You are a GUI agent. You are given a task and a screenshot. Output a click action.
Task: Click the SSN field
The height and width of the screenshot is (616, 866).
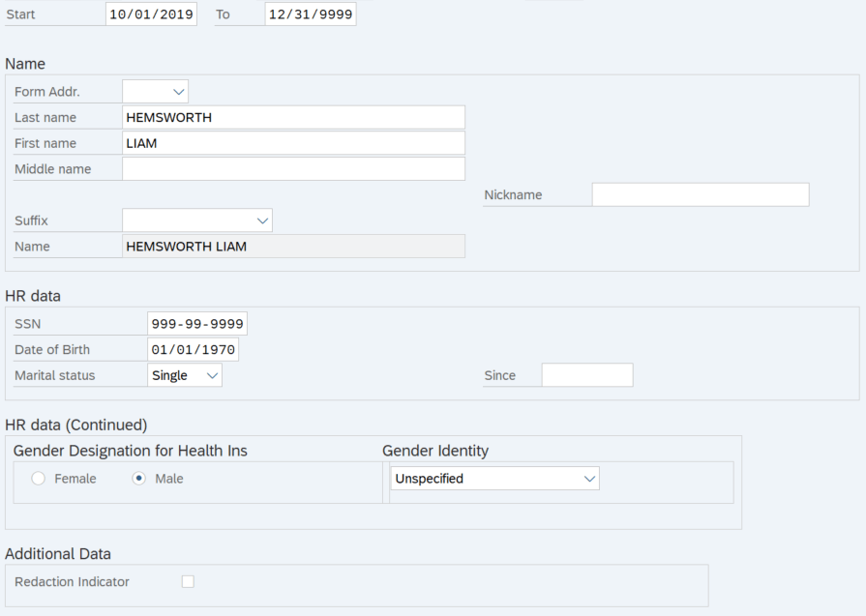point(196,323)
